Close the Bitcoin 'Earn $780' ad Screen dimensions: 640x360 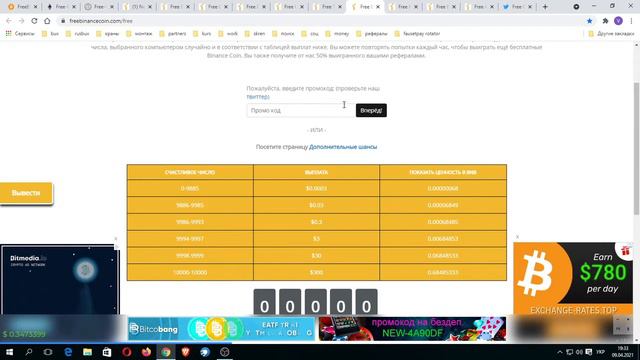tap(518, 237)
